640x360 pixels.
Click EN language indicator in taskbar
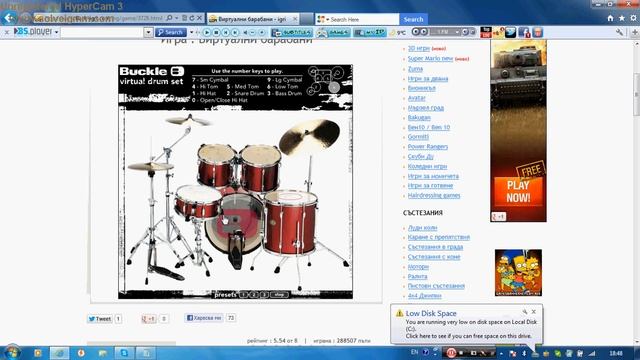[414, 352]
